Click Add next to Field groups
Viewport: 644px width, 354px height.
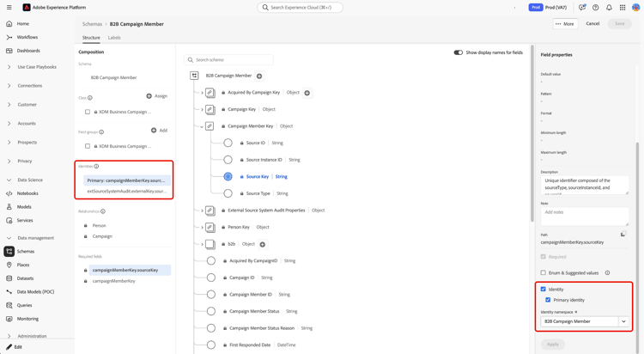[159, 131]
